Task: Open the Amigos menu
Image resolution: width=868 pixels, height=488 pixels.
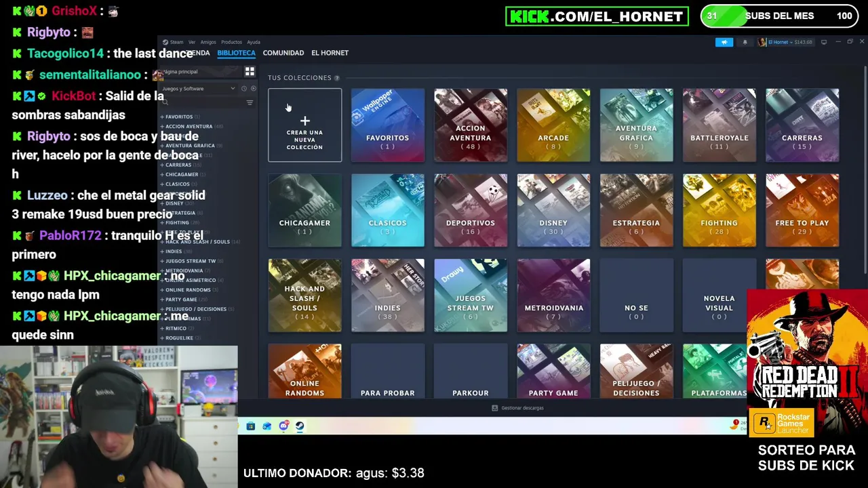Action: pyautogui.click(x=208, y=42)
